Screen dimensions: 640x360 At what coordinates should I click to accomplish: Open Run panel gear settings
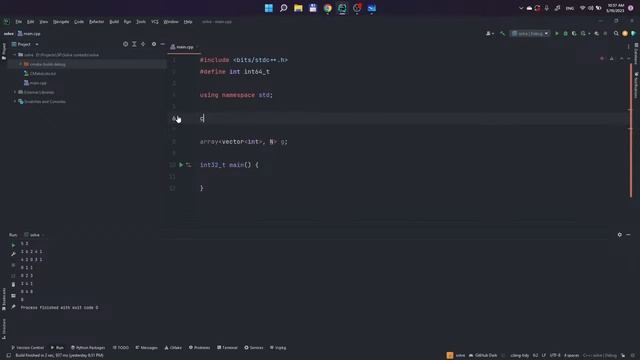pos(620,235)
